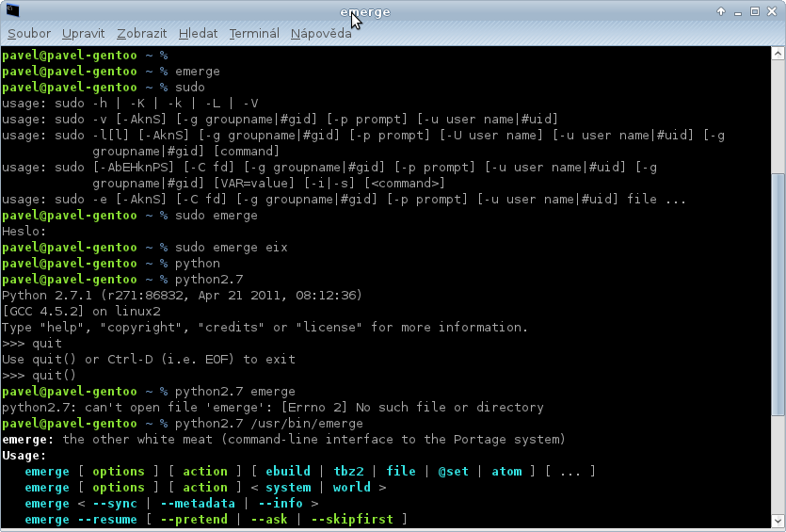Click the bold 'Usage:' heading
The width and height of the screenshot is (786, 532).
(24, 456)
